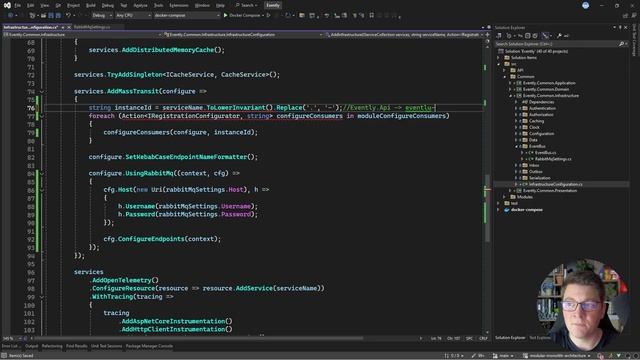Image resolution: width=640 pixels, height=360 pixels.
Task: Open the Project menu
Action: [73, 5]
